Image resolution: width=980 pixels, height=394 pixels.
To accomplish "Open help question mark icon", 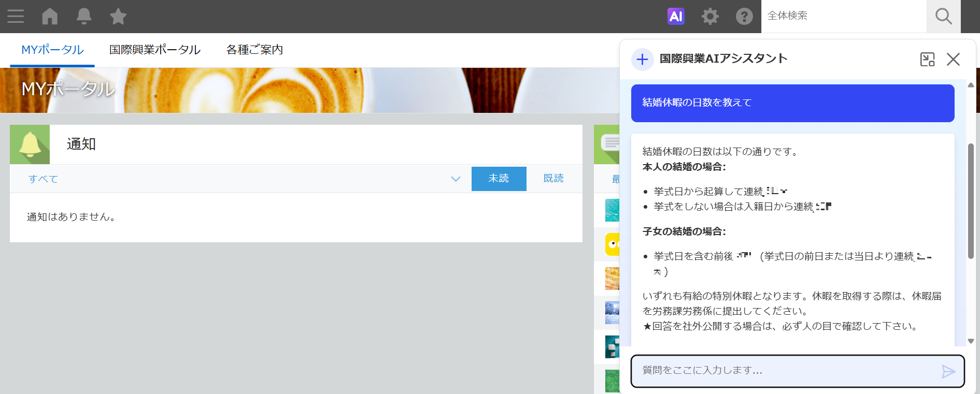I will click(744, 17).
